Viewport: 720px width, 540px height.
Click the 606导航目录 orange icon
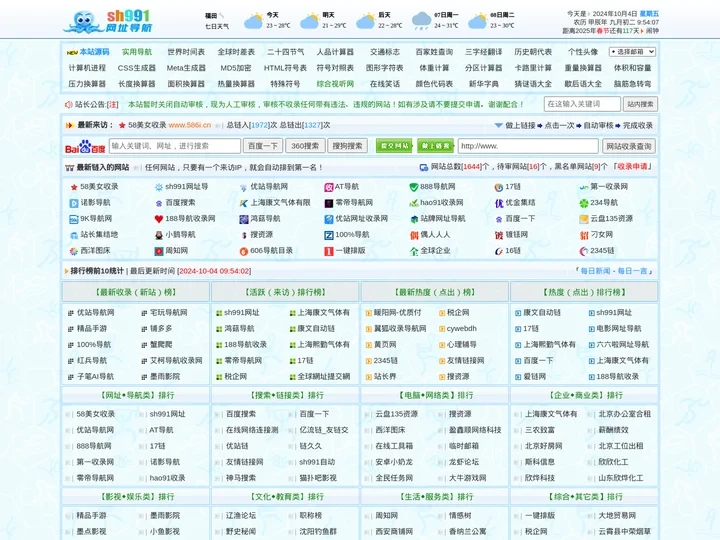click(244, 251)
